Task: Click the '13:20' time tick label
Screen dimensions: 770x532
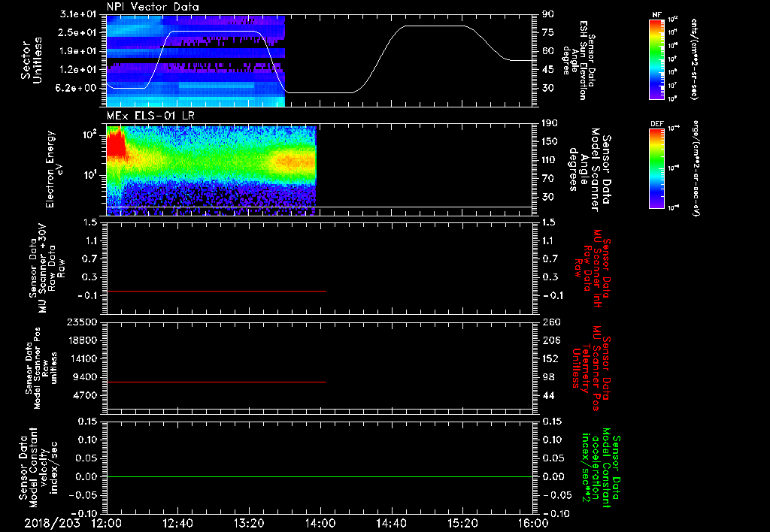Action: click(x=249, y=523)
